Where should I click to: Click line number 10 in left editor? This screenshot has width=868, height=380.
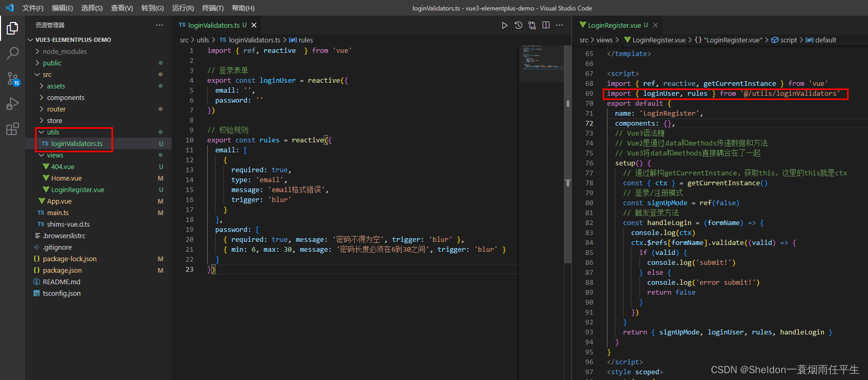tap(189, 140)
